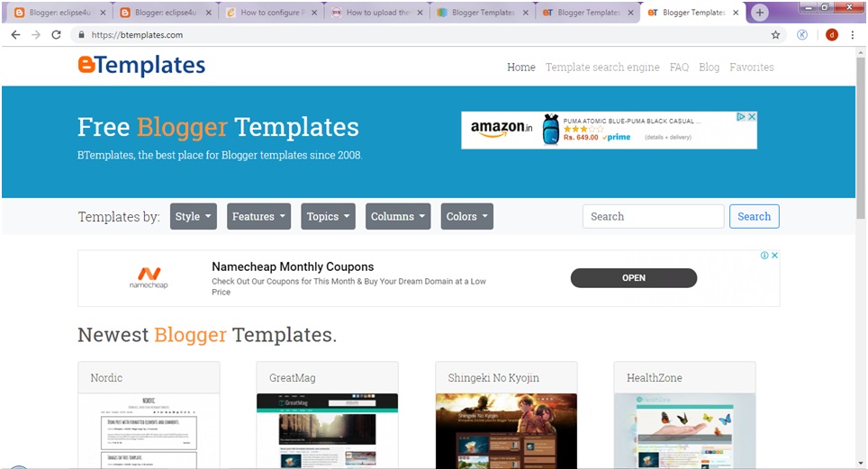Image resolution: width=868 pixels, height=469 pixels.
Task: Open Shingeki No Kyojin template title
Action: tap(493, 378)
